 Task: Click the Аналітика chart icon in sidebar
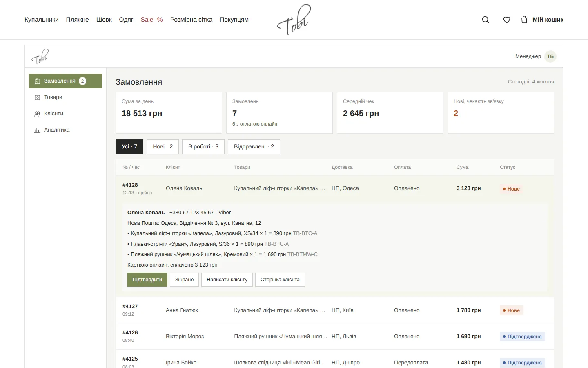click(37, 130)
